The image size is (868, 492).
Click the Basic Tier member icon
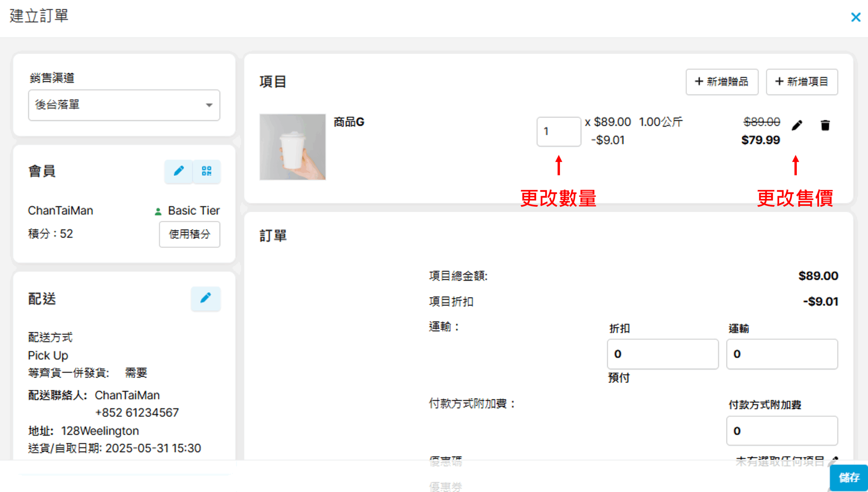pyautogui.click(x=158, y=211)
